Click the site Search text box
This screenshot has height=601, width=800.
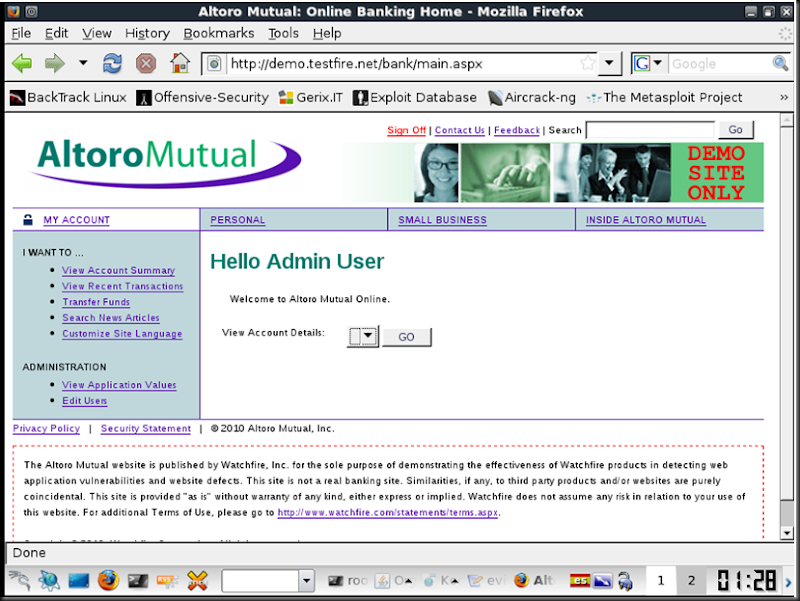[651, 130]
